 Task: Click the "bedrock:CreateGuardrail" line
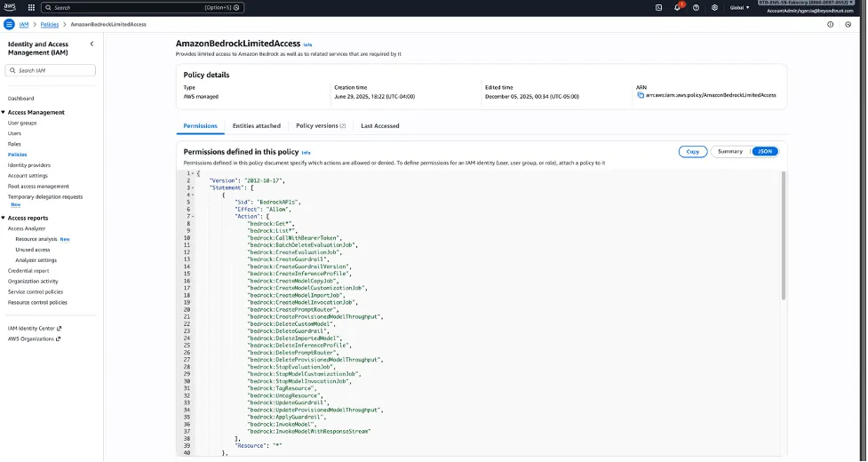289,259
